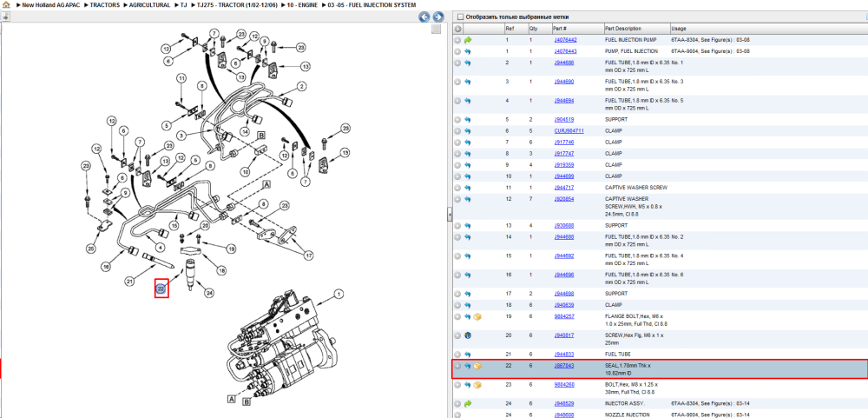Click blue arrow icon for J4078443 row
The height and width of the screenshot is (418, 868).
click(468, 51)
